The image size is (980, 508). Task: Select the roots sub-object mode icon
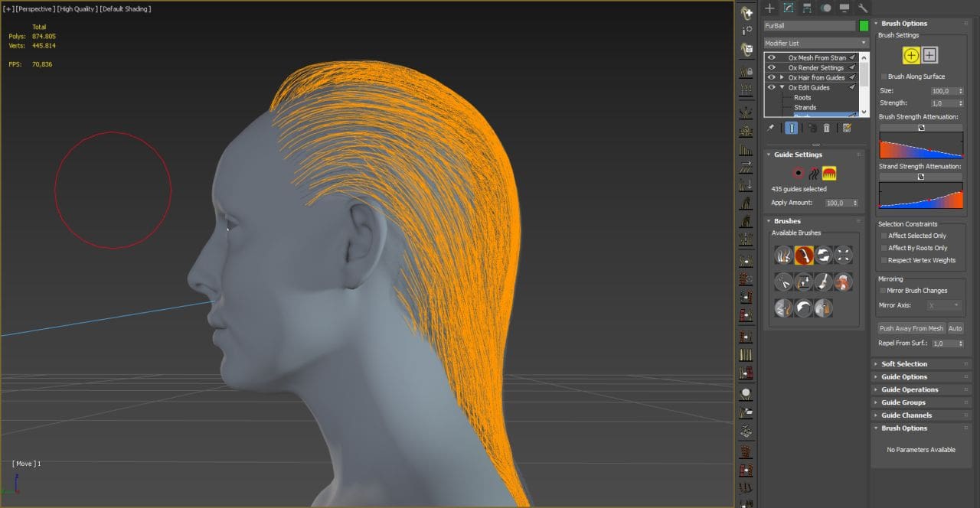[x=798, y=173]
